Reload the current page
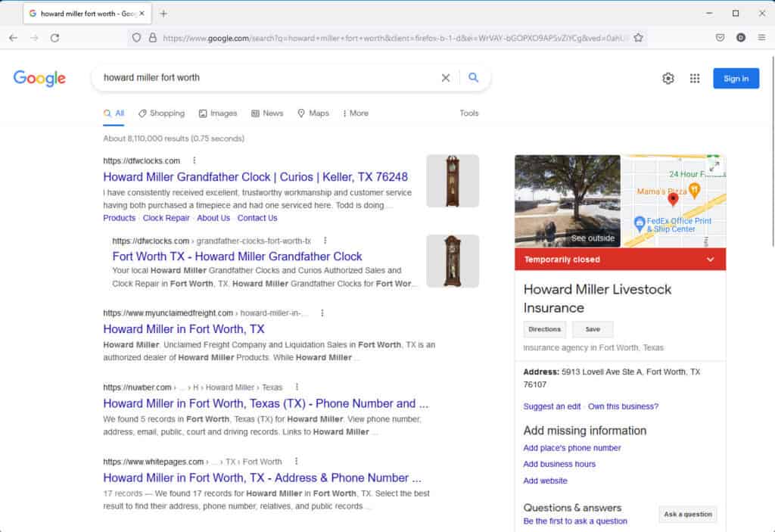Viewport: 775px width, 532px height. click(x=54, y=38)
